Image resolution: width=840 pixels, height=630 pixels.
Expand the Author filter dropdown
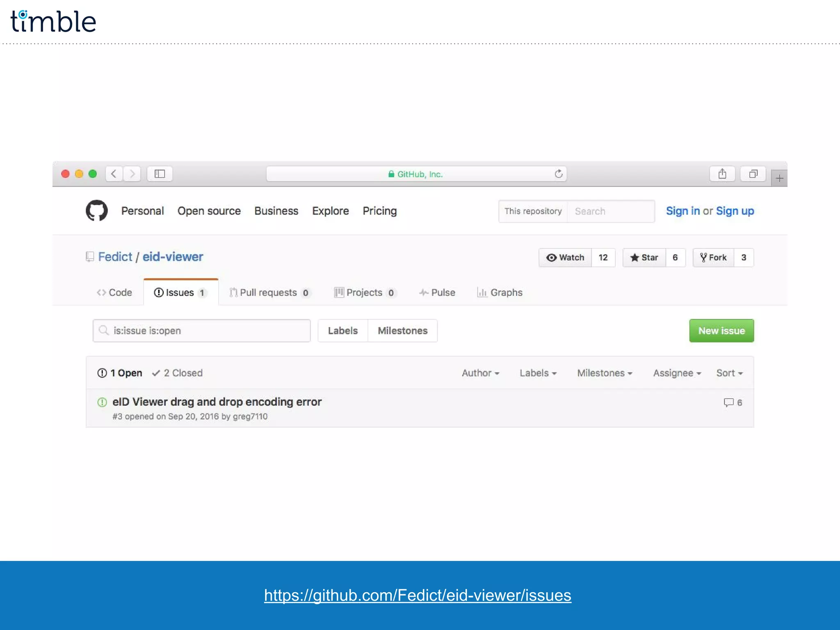480,373
